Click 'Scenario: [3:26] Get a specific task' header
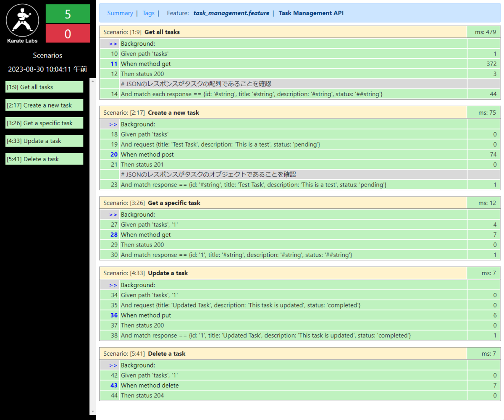504x420 pixels. pyautogui.click(x=283, y=203)
